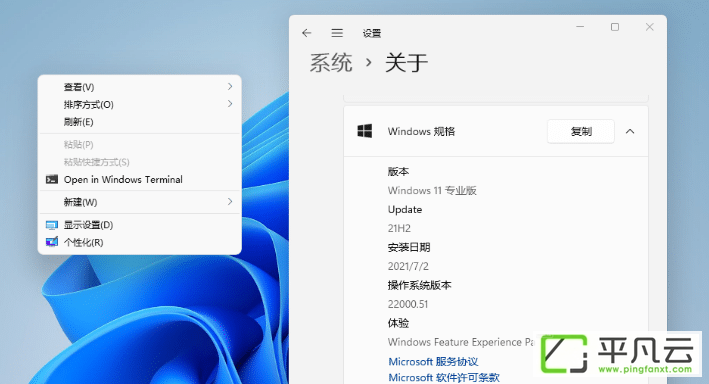Click the 21H2 update value

point(399,228)
